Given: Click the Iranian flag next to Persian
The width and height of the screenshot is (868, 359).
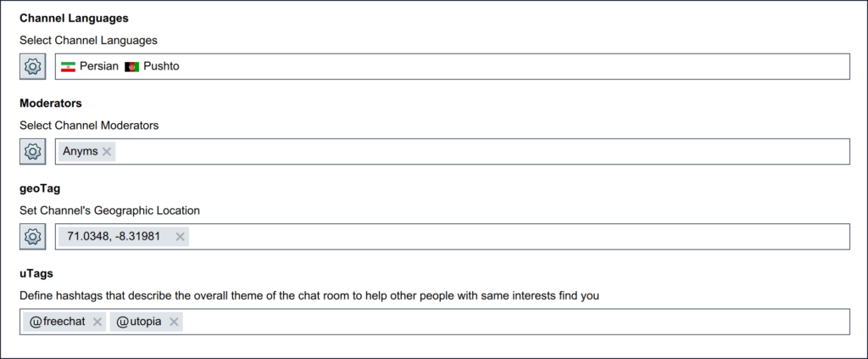Looking at the screenshot, I should pyautogui.click(x=69, y=66).
